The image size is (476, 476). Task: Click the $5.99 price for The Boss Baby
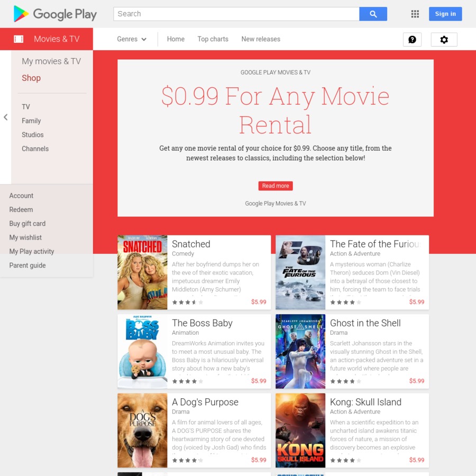[x=259, y=381]
